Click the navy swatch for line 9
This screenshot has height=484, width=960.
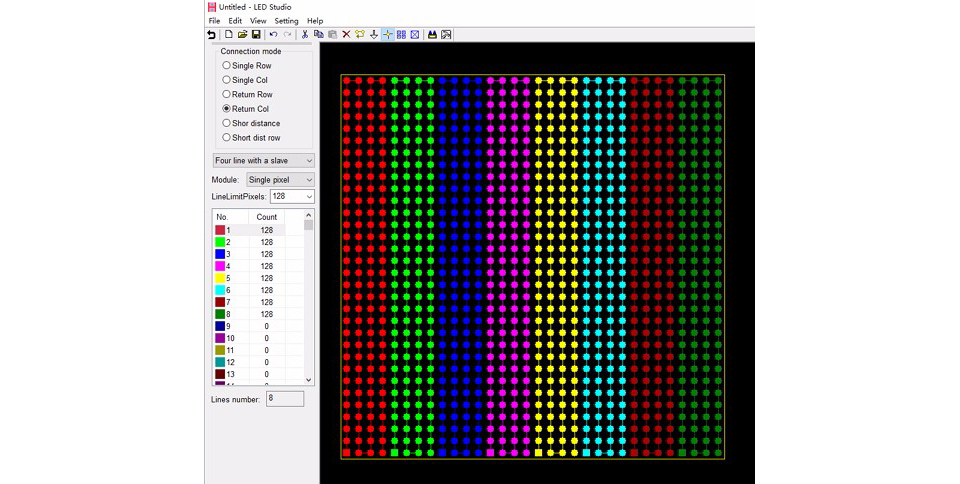point(220,326)
